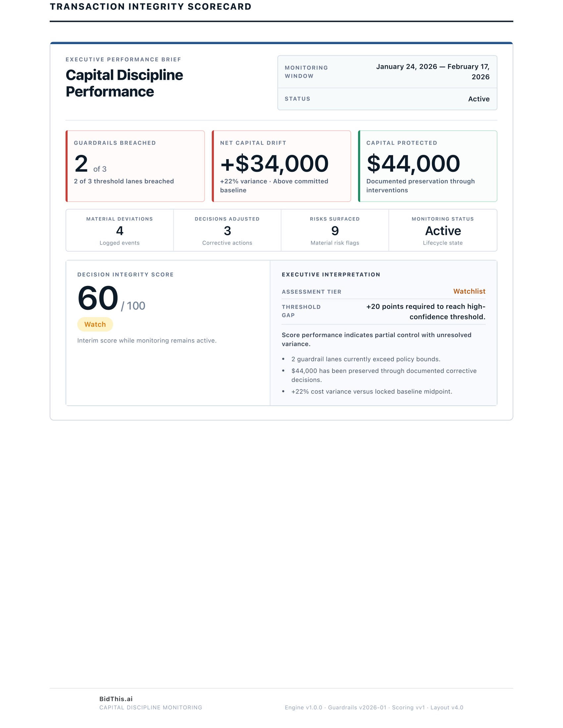The width and height of the screenshot is (563, 728).
Task: Select the Watch status badge
Action: point(95,324)
